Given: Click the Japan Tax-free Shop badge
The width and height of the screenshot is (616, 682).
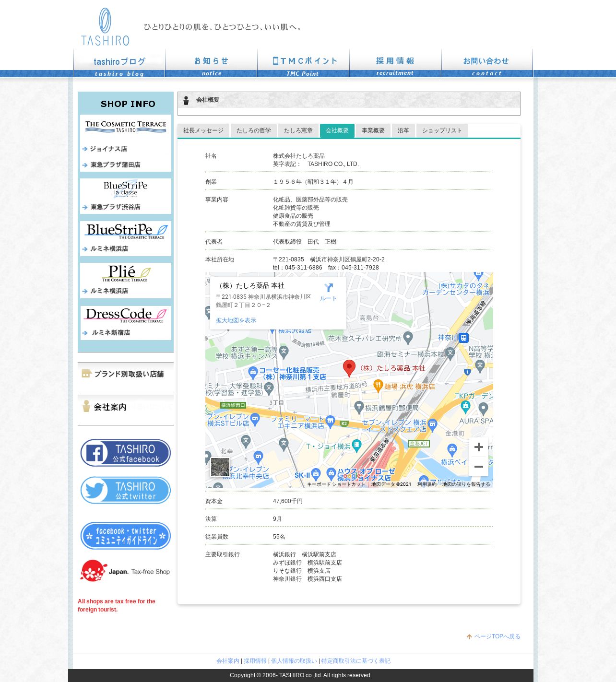Looking at the screenshot, I should [x=125, y=571].
